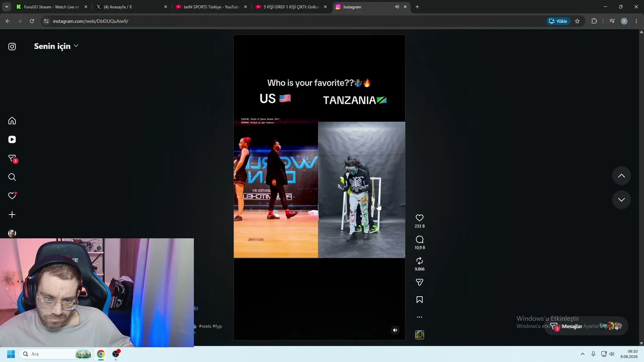Toggle the reel's sound with speaker button
Image resolution: width=644 pixels, height=362 pixels.
pyautogui.click(x=395, y=330)
